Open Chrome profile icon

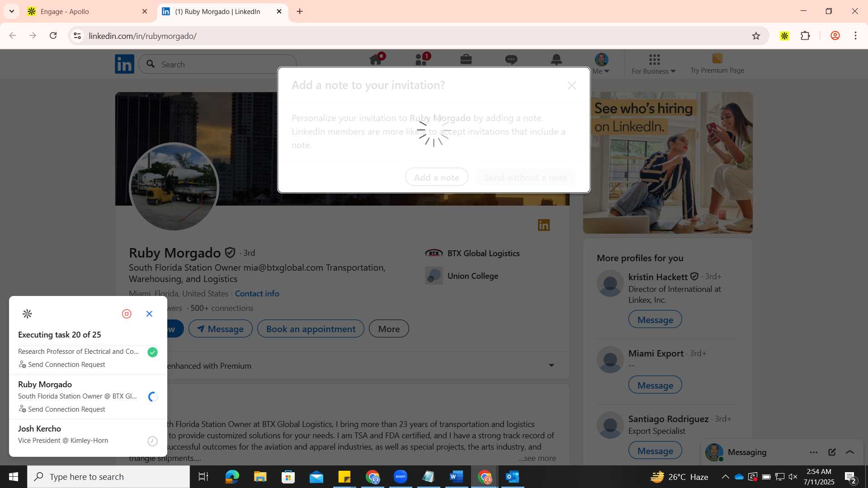(835, 36)
